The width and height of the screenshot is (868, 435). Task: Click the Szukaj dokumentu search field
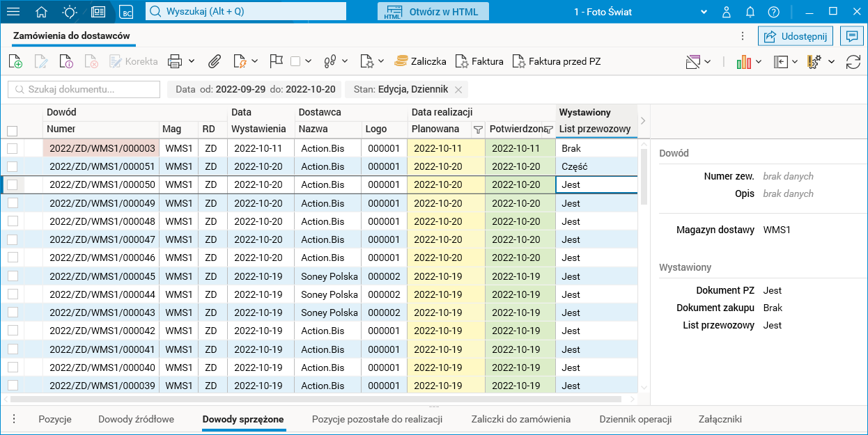click(x=84, y=89)
